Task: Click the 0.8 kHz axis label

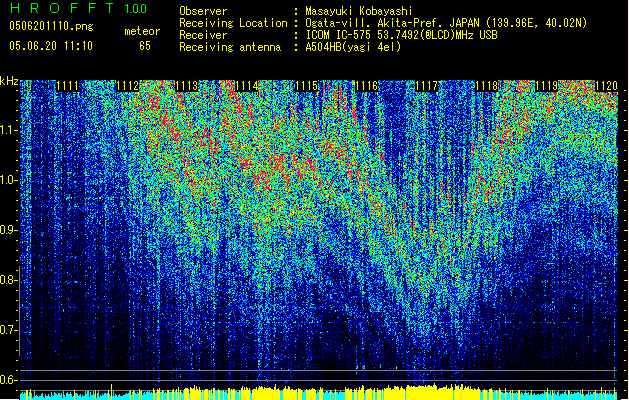Action: (9, 280)
